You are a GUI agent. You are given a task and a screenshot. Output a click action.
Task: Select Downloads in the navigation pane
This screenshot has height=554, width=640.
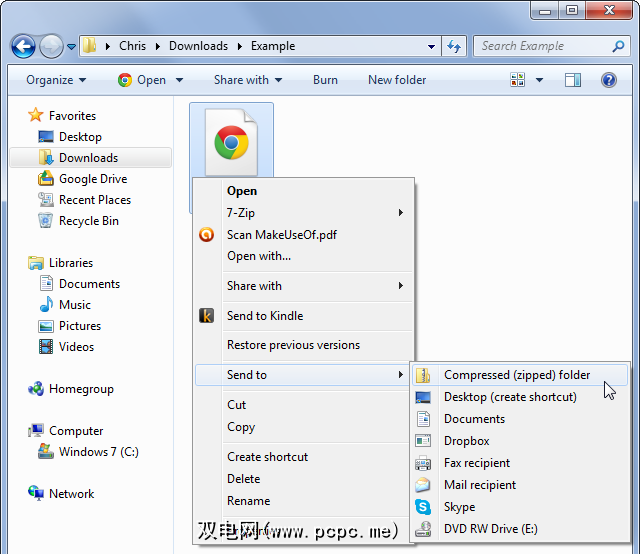click(x=91, y=158)
